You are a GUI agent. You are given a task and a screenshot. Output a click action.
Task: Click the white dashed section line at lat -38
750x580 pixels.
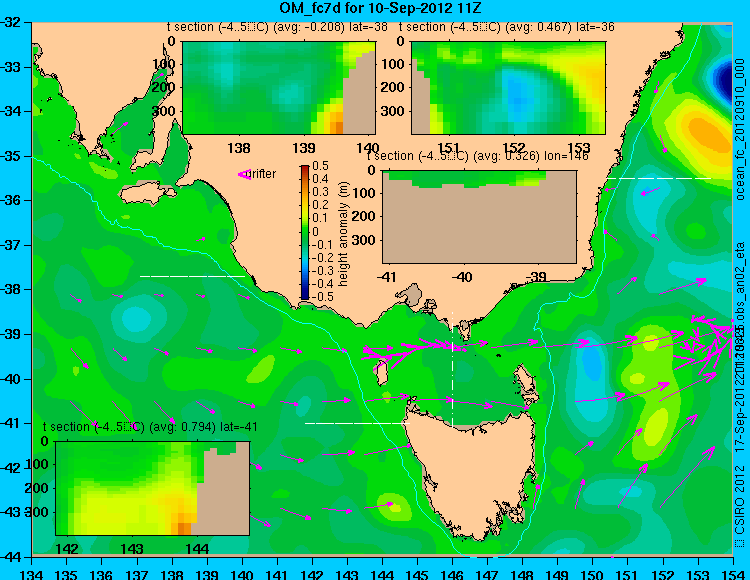(x=192, y=276)
